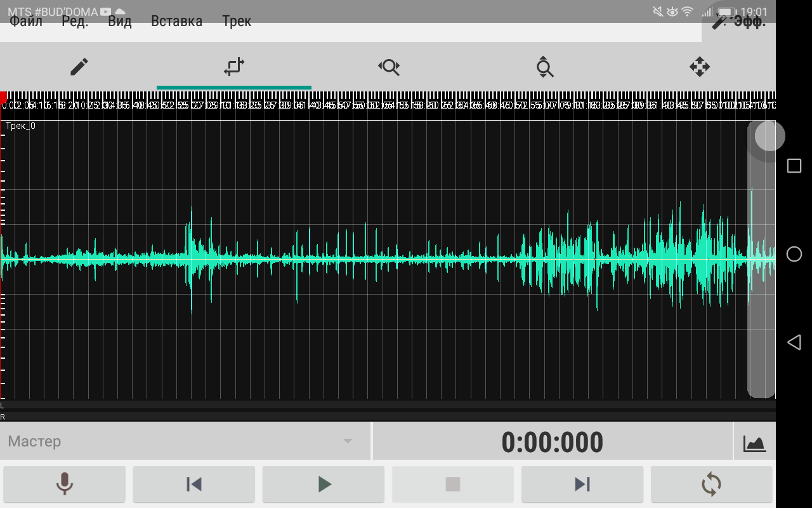This screenshot has width=812, height=508.
Task: Click the vertical scrollbar round handle
Action: pyautogui.click(x=769, y=135)
